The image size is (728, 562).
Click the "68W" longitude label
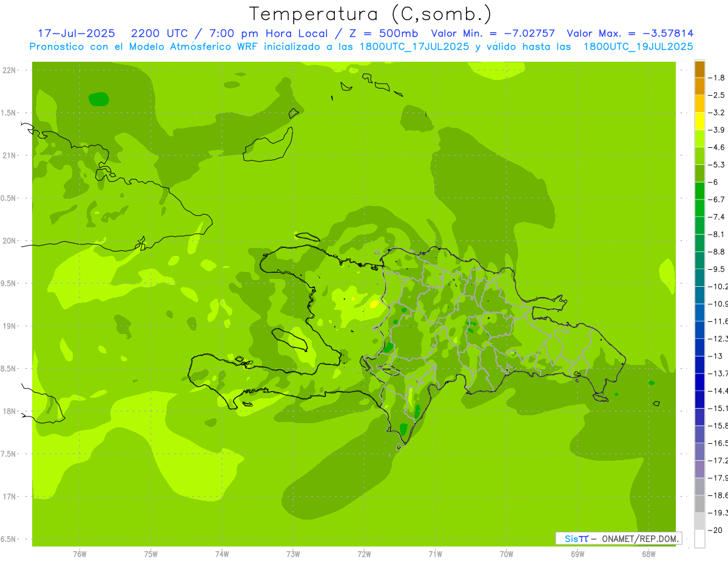[649, 554]
